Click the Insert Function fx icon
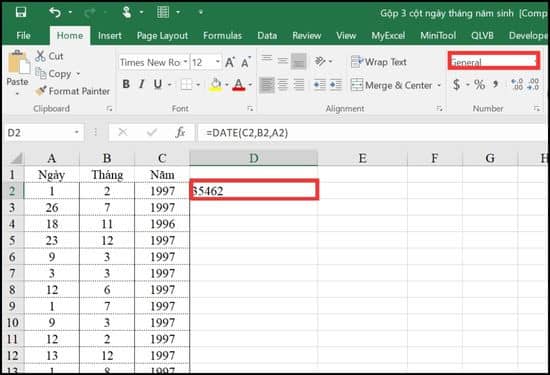 [181, 133]
